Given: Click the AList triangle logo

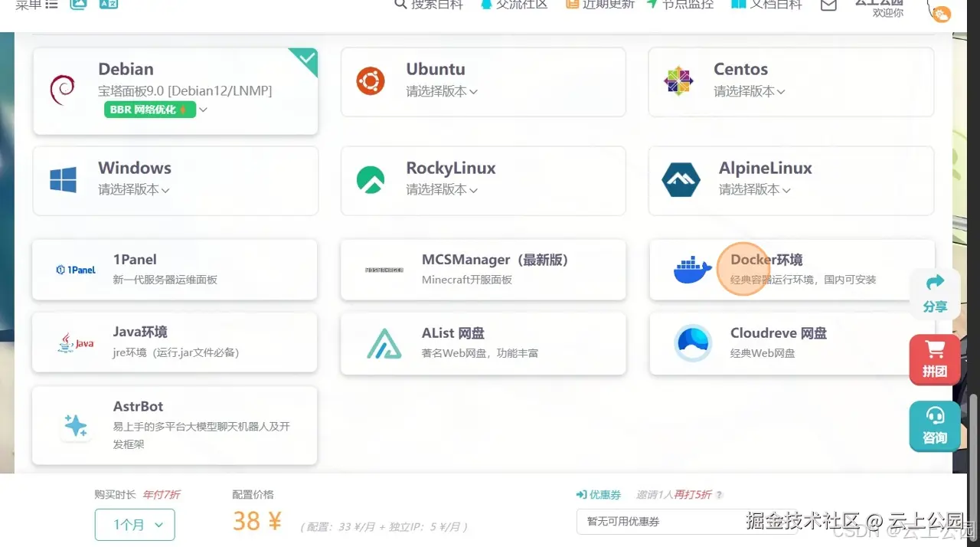Looking at the screenshot, I should coord(384,344).
